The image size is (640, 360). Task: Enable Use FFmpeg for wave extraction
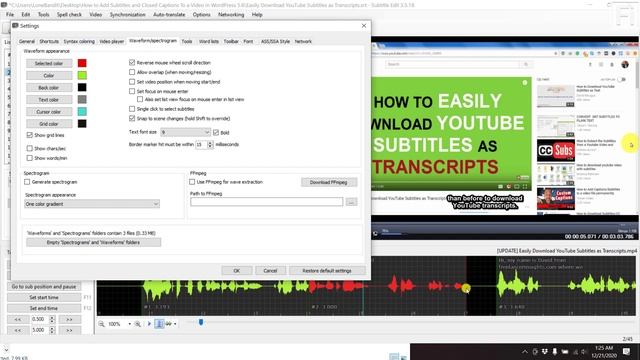coord(192,182)
